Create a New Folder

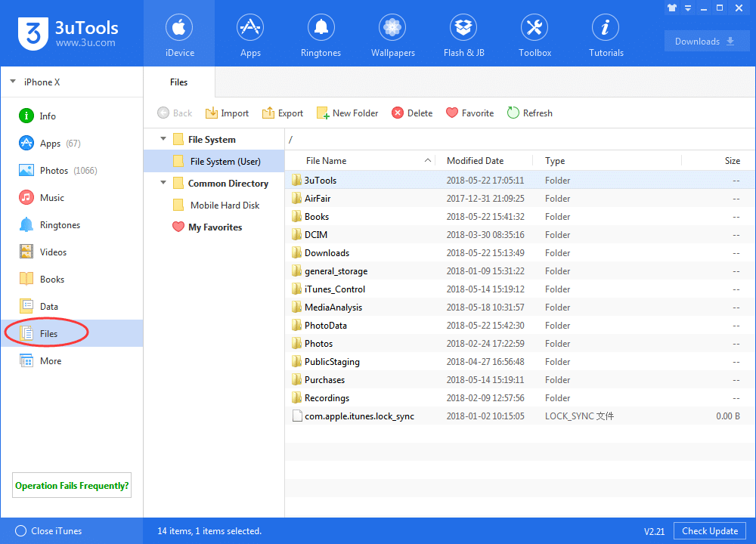coord(347,113)
